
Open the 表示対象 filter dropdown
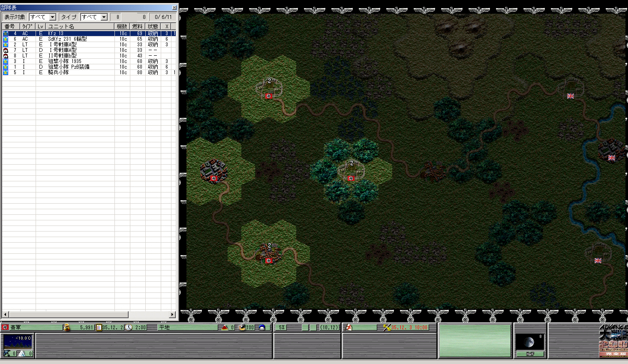pos(53,17)
